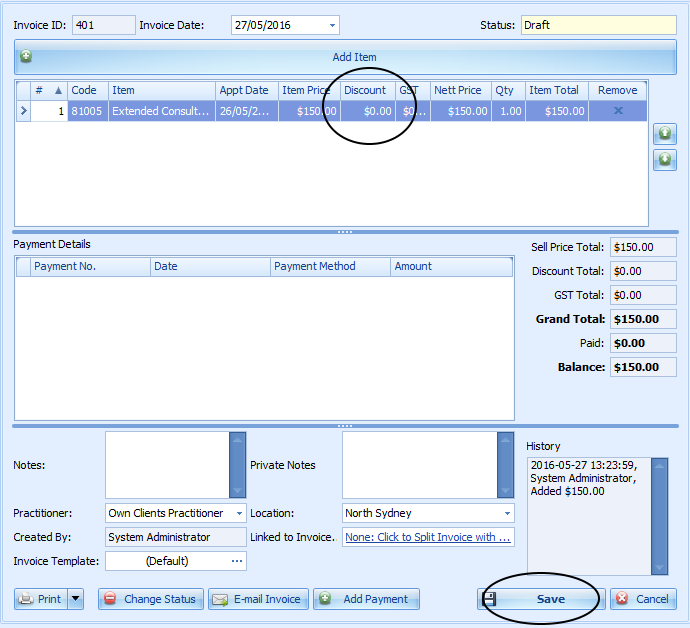Image resolution: width=690 pixels, height=628 pixels.
Task: Move invoice item up with green arrow
Action: coord(664,133)
